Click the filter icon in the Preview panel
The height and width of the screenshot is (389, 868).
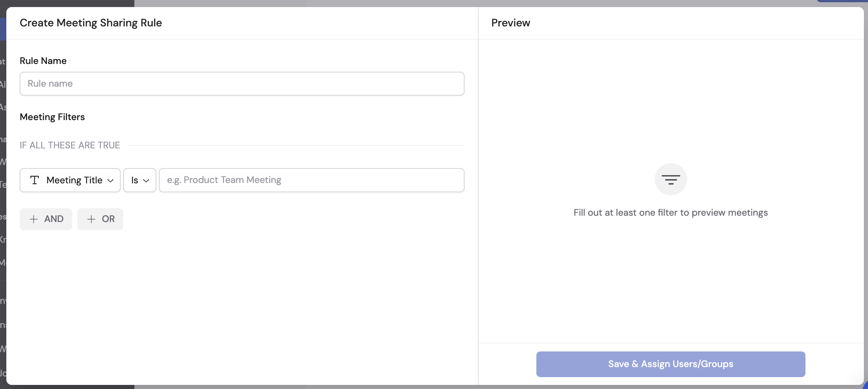tap(670, 179)
